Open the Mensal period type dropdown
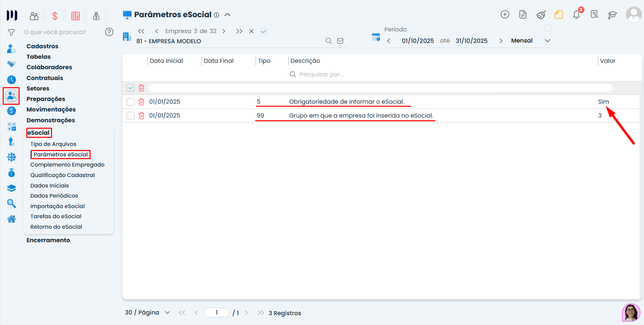 point(547,41)
